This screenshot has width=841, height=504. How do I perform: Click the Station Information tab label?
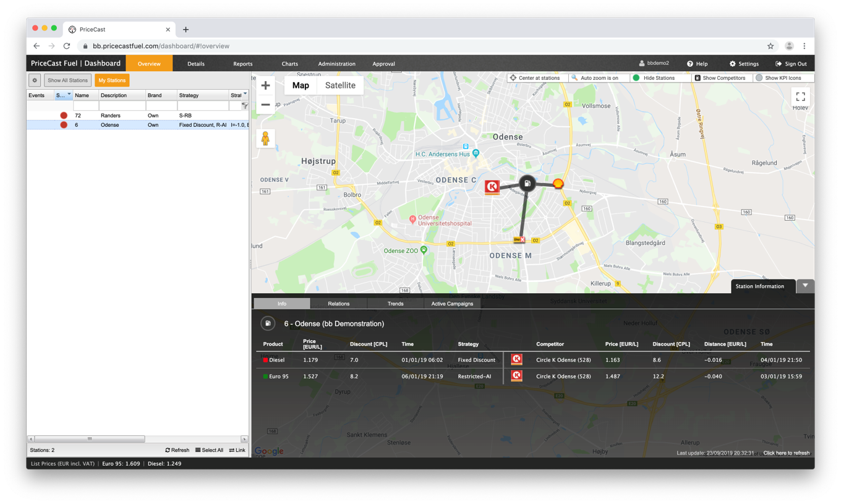tap(759, 286)
